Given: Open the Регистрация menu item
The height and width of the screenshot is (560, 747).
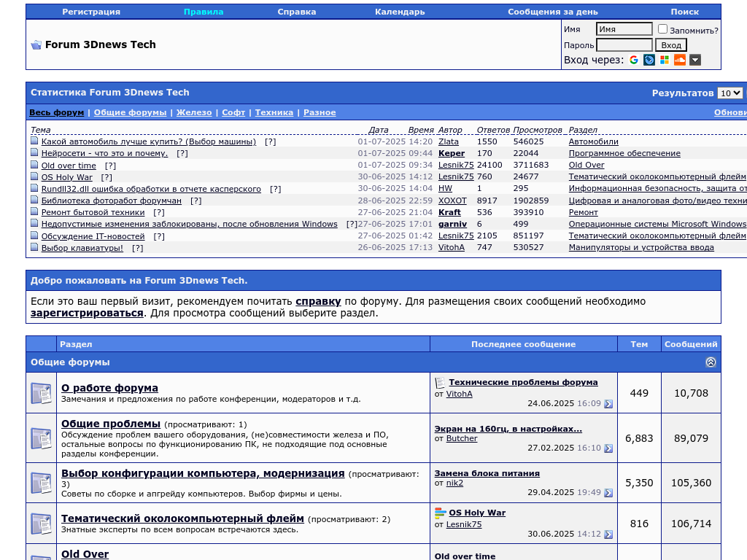Looking at the screenshot, I should (x=91, y=12).
